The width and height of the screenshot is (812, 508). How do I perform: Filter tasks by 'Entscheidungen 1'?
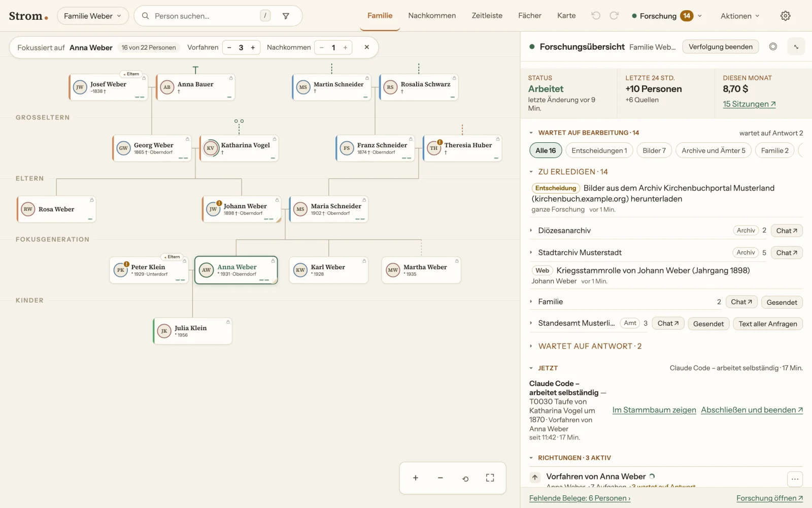tap(599, 150)
